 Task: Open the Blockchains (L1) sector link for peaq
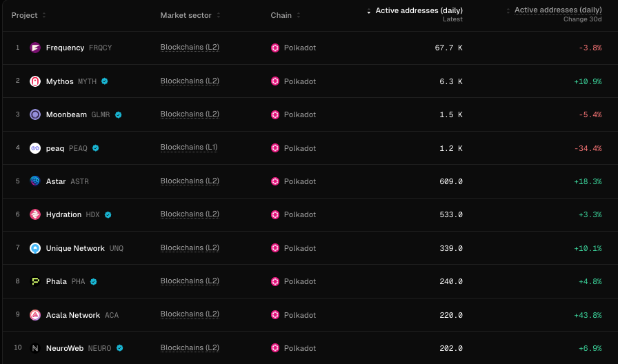(189, 148)
